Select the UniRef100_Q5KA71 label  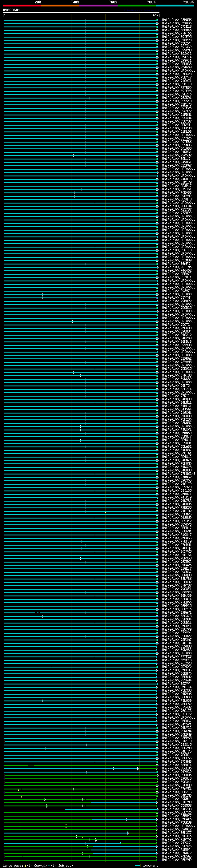click(x=177, y=494)
